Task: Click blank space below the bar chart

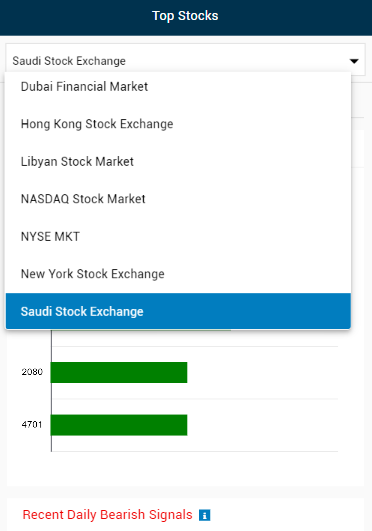Action: [x=185, y=469]
